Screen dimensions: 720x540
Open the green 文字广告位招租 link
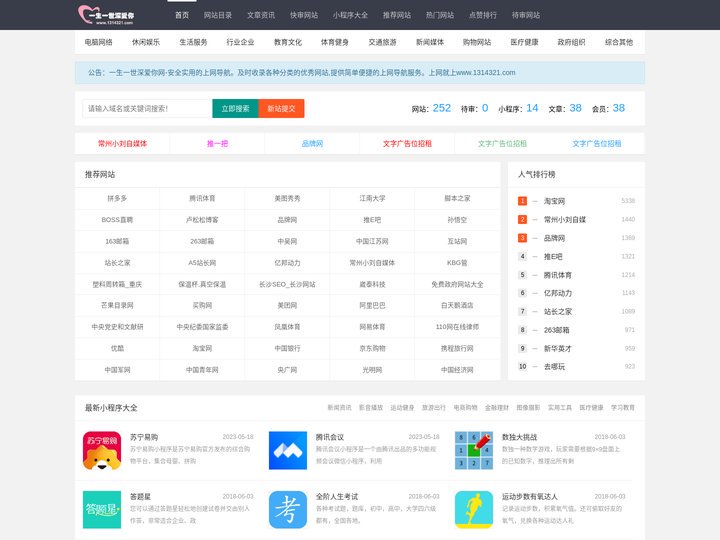click(x=502, y=144)
